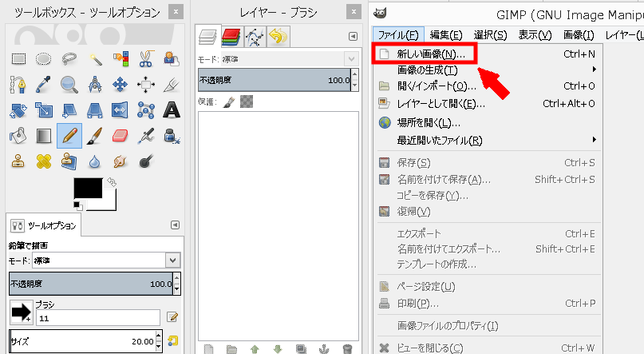Screen dimensions: 644x354
Task: Select the Airbrush tool
Action: tap(146, 136)
